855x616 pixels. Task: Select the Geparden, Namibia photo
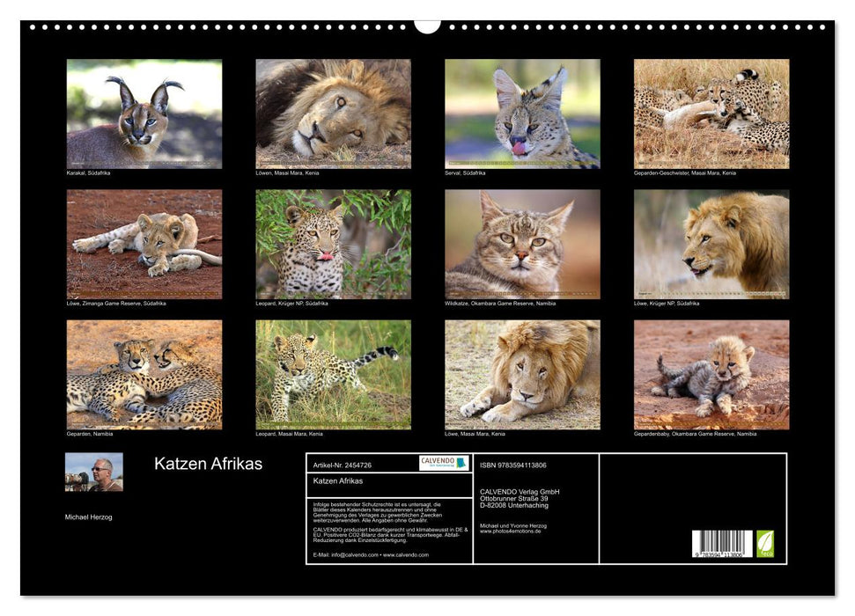coord(144,375)
